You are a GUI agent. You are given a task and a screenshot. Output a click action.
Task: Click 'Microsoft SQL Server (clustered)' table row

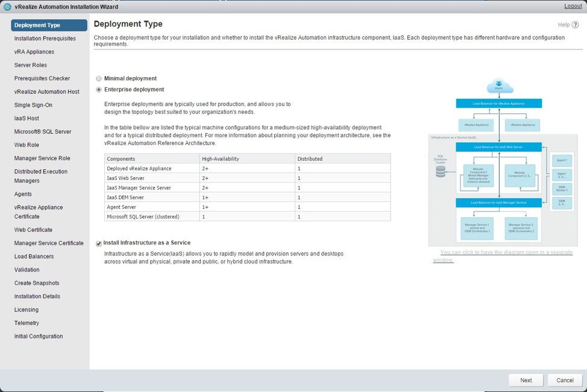(x=248, y=217)
